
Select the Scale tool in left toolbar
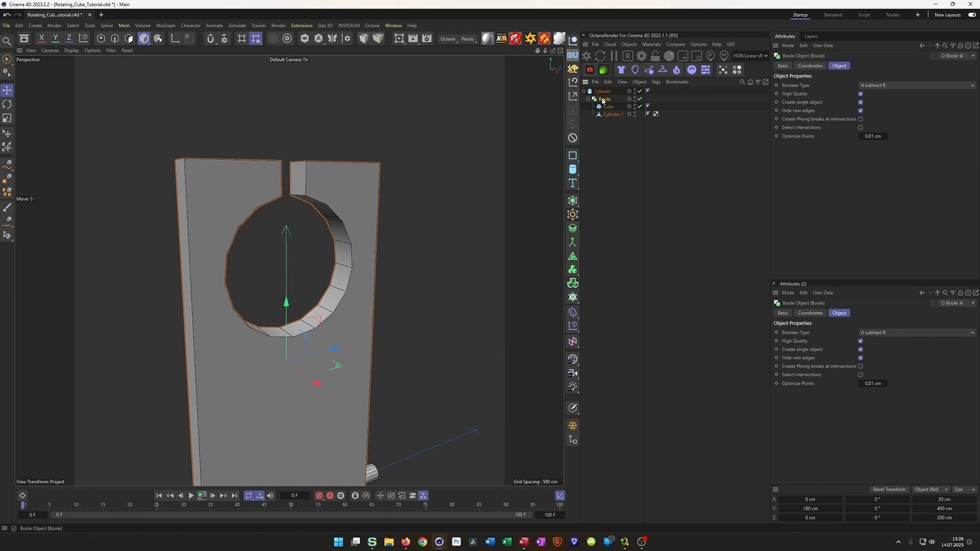click(x=7, y=118)
